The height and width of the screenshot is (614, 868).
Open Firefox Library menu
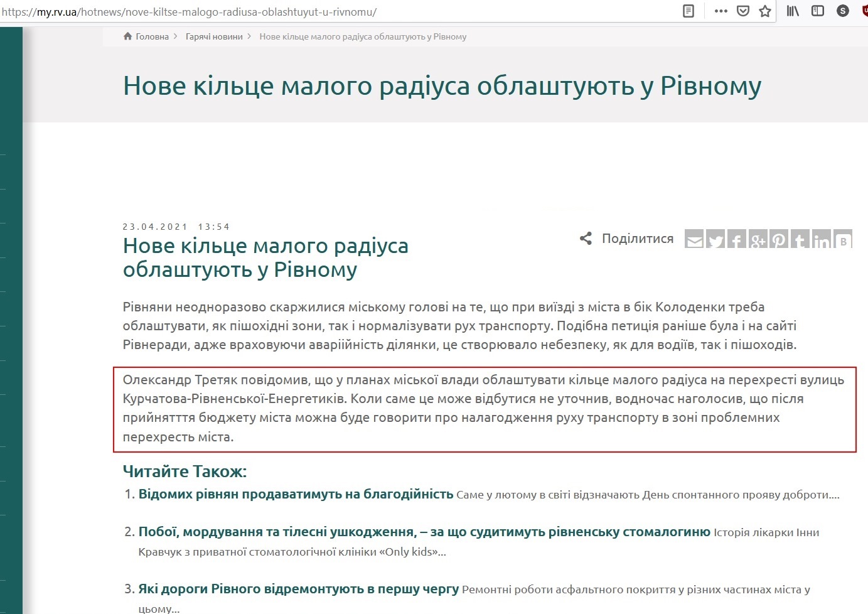[x=793, y=11]
